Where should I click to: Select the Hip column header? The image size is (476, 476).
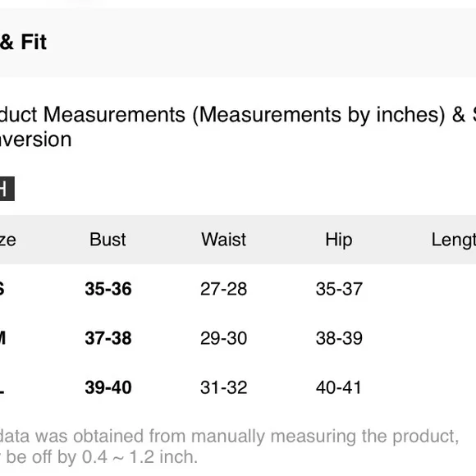tap(339, 240)
